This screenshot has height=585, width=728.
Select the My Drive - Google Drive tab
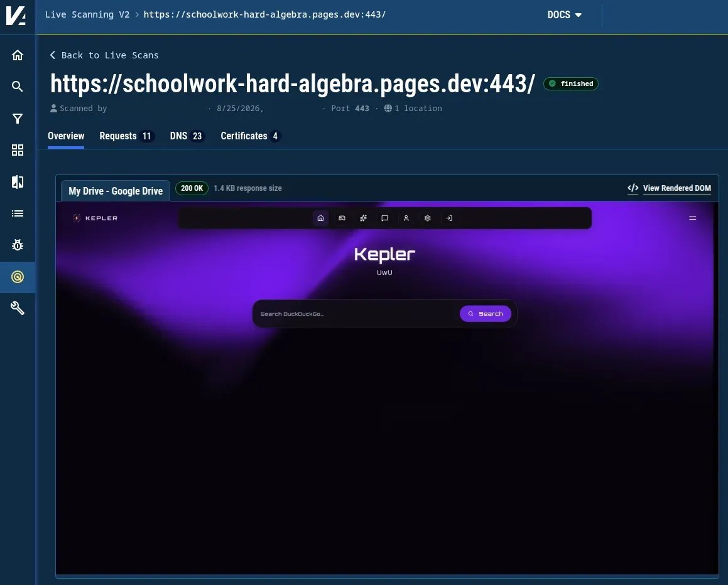pos(116,191)
